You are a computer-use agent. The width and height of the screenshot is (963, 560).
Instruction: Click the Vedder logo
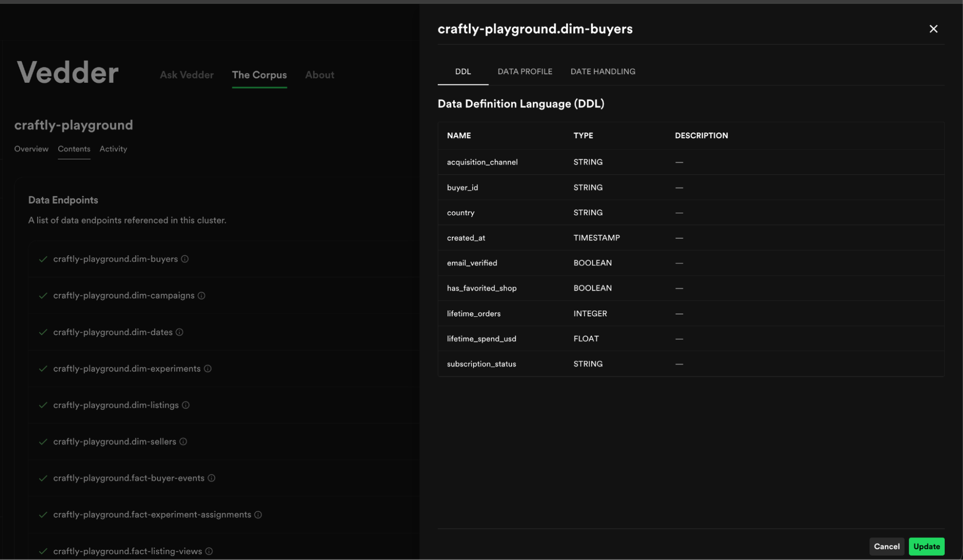67,73
